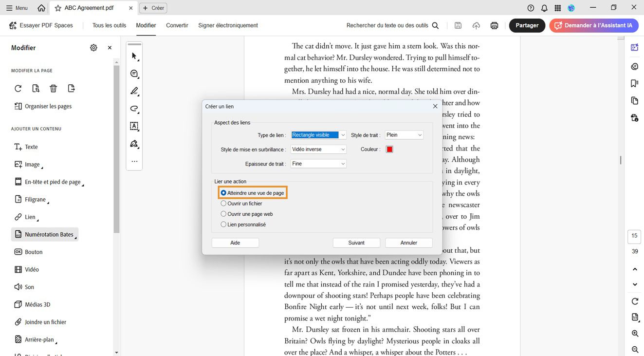Choose 'Ouvrir un fichier' option
This screenshot has height=356, width=644.
click(x=223, y=203)
